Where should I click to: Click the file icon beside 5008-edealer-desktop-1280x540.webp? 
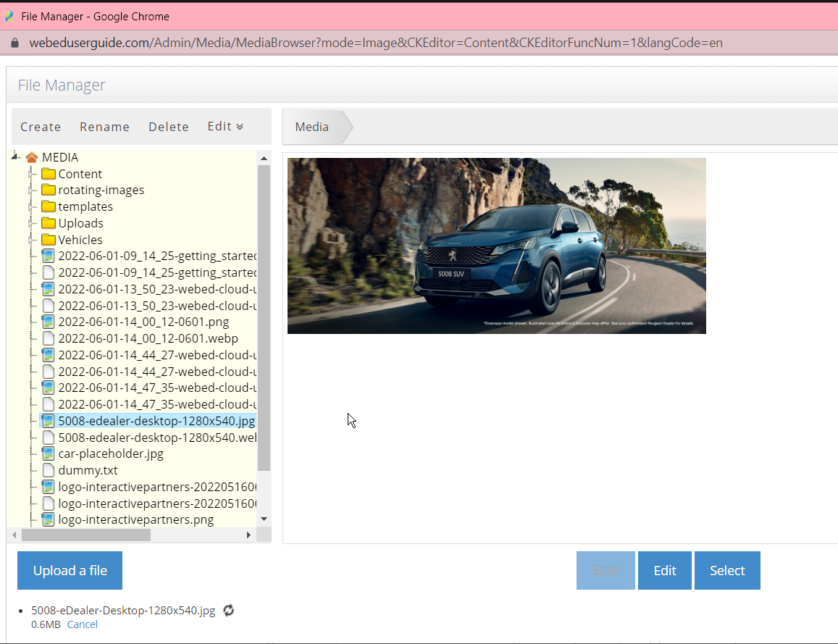47,438
